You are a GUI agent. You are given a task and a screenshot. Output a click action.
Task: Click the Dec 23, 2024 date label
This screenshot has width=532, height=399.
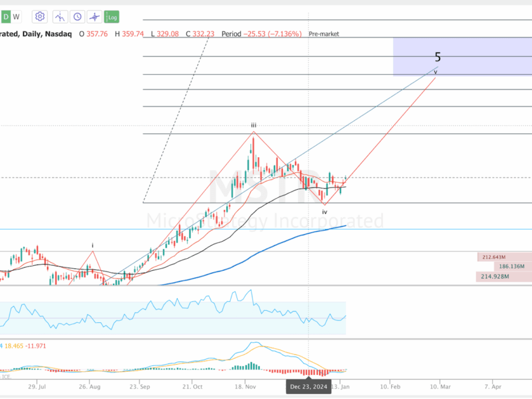pyautogui.click(x=308, y=387)
